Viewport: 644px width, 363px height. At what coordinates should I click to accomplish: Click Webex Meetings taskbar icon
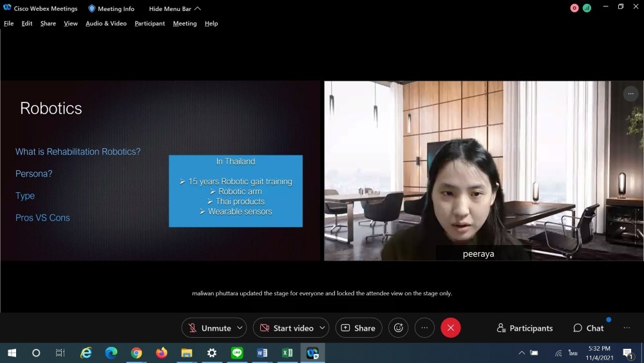pos(312,353)
